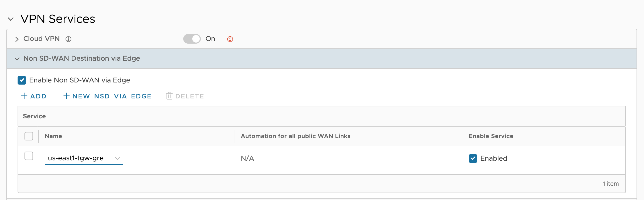Image resolution: width=644 pixels, height=200 pixels.
Task: Click plus icon of New NSD via Edge
Action: click(x=67, y=96)
